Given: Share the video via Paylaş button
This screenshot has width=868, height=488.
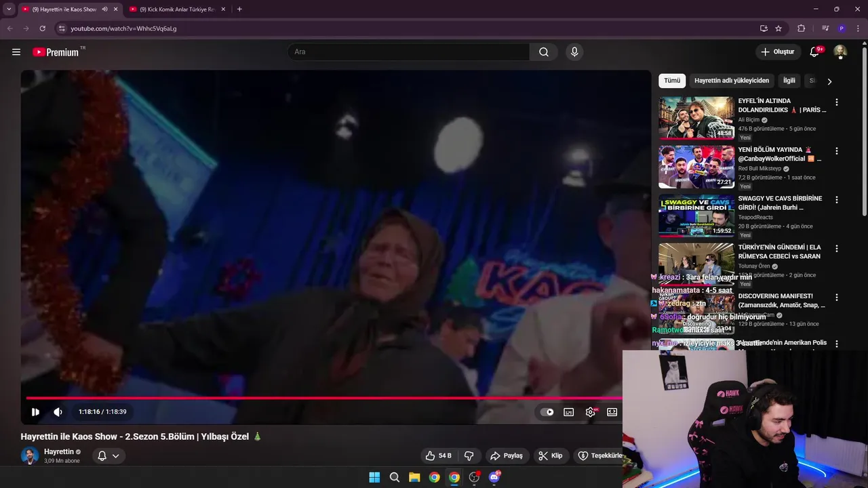Looking at the screenshot, I should point(507,455).
